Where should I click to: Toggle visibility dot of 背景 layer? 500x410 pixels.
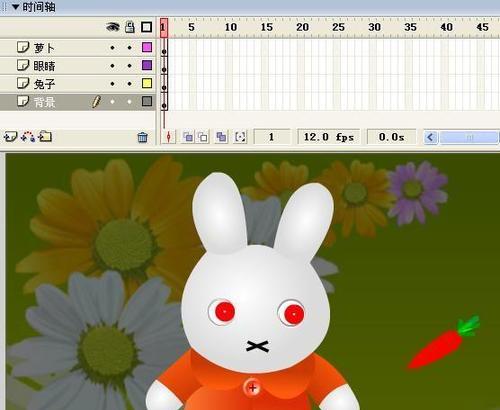(x=113, y=102)
